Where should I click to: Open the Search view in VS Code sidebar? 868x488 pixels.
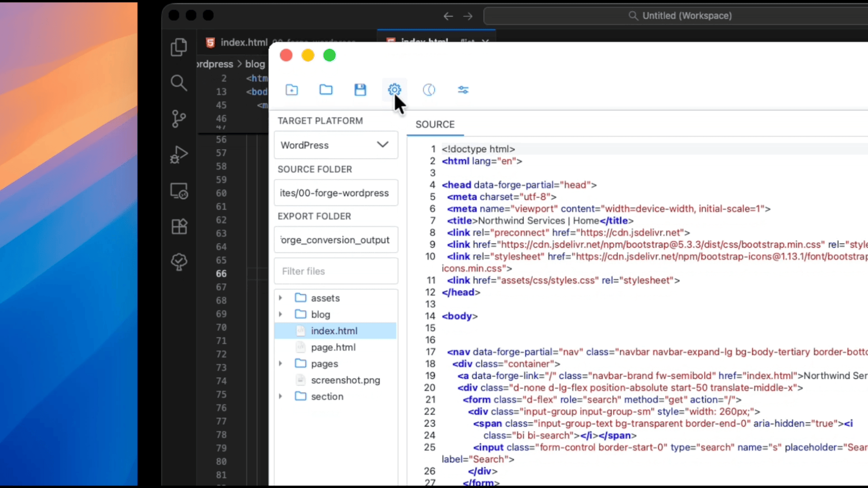[179, 83]
